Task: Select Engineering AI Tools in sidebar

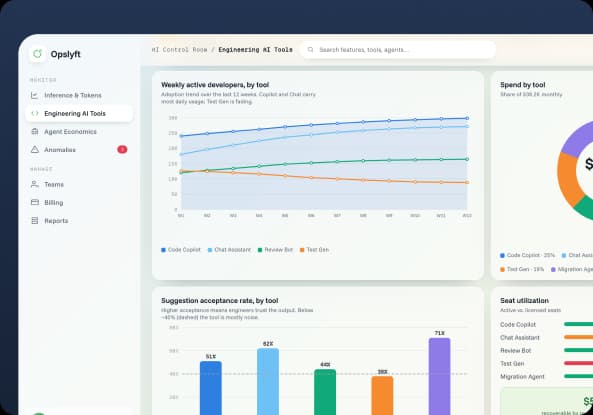Action: click(79, 113)
